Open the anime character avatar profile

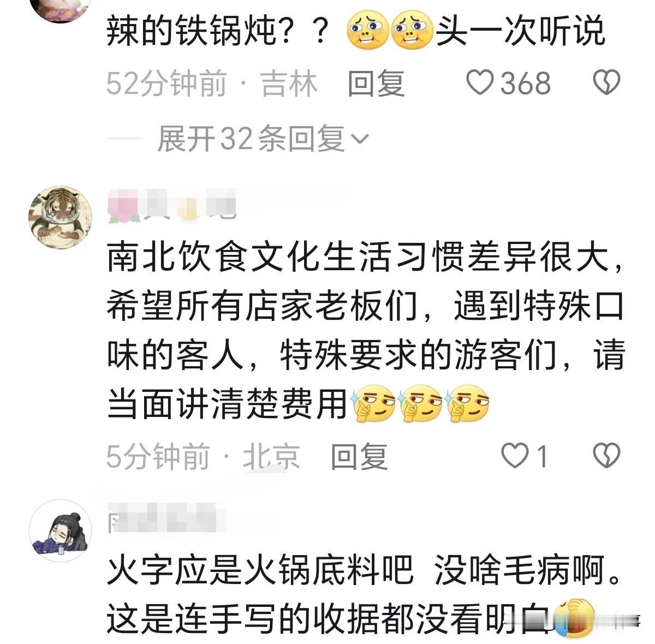[x=60, y=530]
